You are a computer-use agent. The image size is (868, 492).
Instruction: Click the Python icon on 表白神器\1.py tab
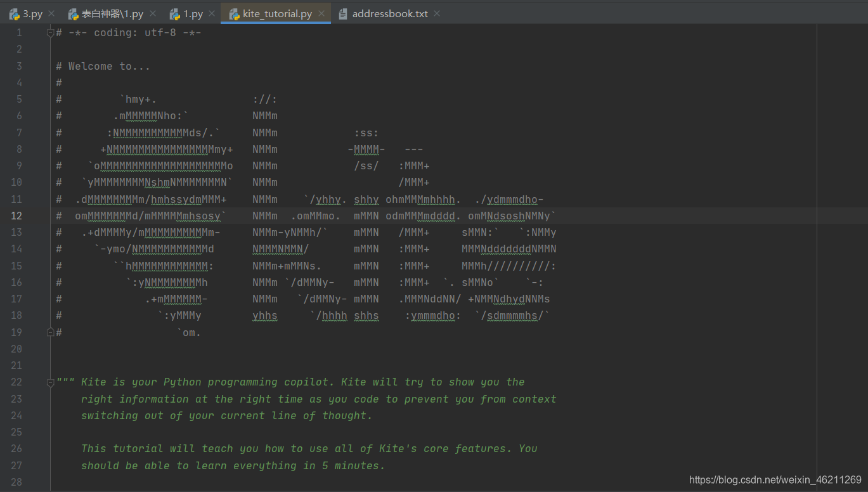(x=72, y=13)
